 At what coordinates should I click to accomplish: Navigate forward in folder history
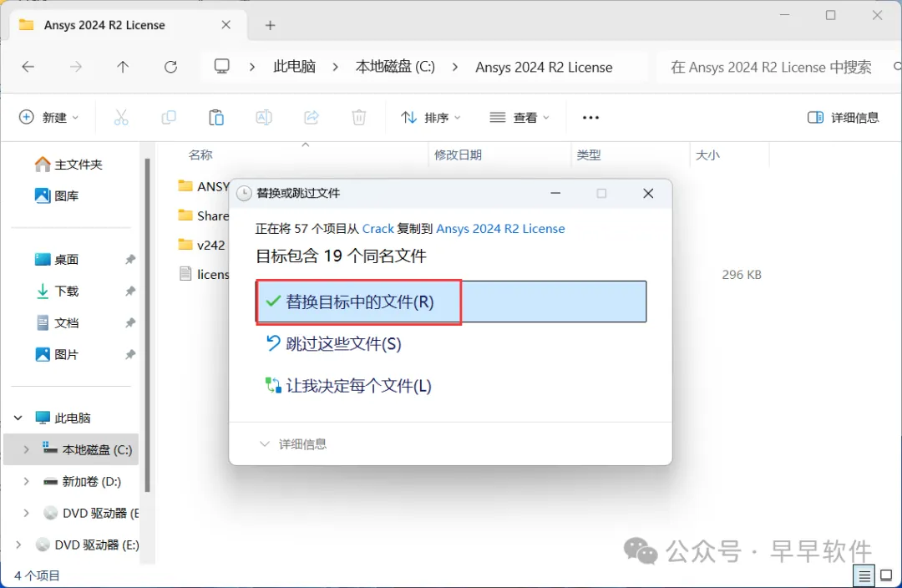coord(75,67)
